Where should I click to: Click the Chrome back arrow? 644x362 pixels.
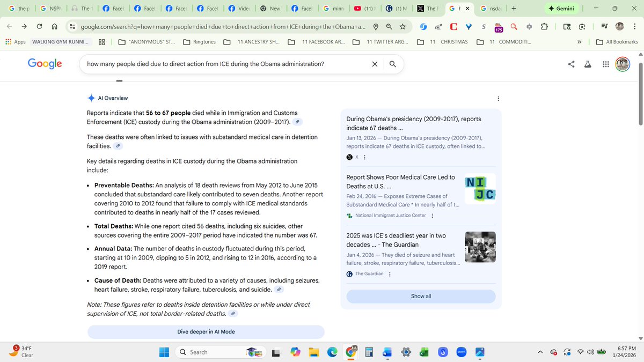[10, 27]
